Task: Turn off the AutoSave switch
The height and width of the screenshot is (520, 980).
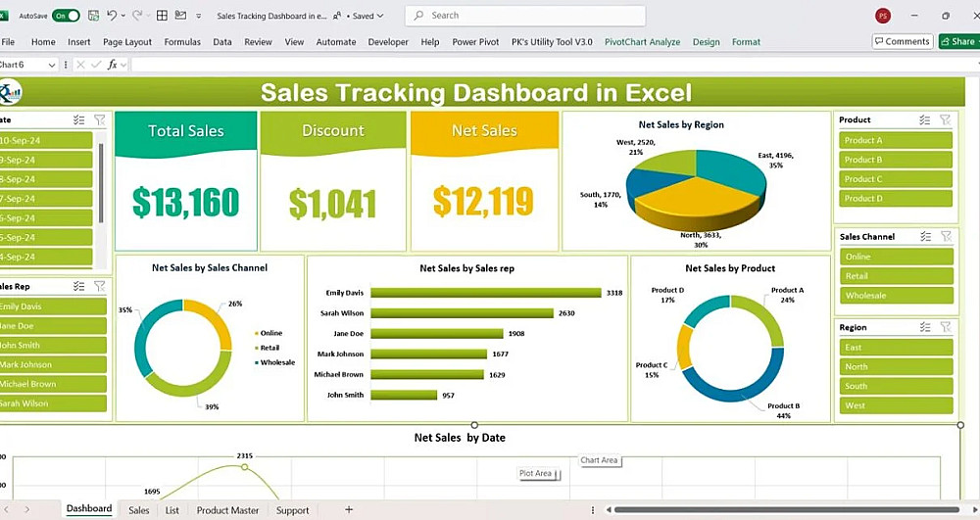Action: 67,16
